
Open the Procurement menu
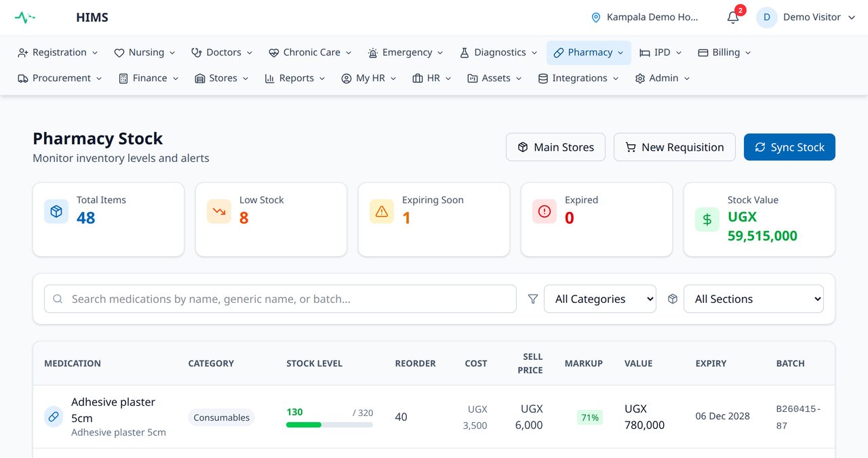coord(60,79)
